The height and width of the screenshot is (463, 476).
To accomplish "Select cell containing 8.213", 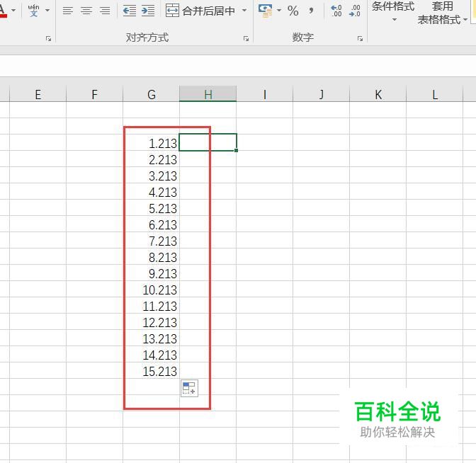I will click(x=151, y=257).
